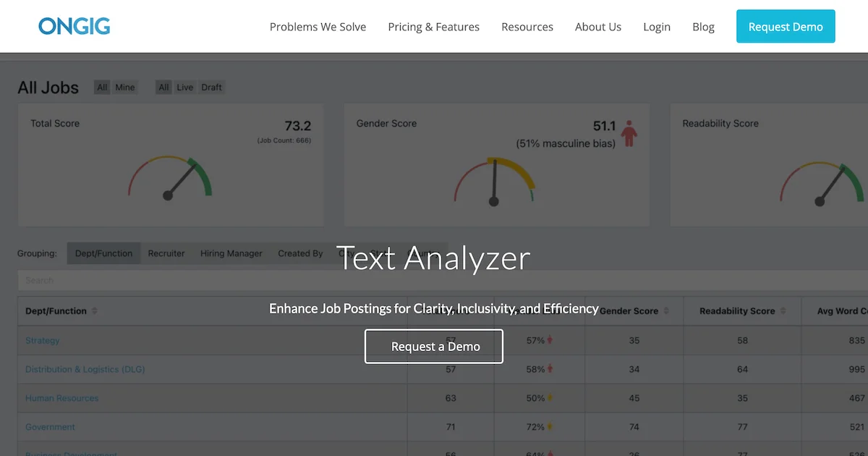Screen dimensions: 868x456
Task: Click the Request a Demo outlined button
Action: click(434, 346)
